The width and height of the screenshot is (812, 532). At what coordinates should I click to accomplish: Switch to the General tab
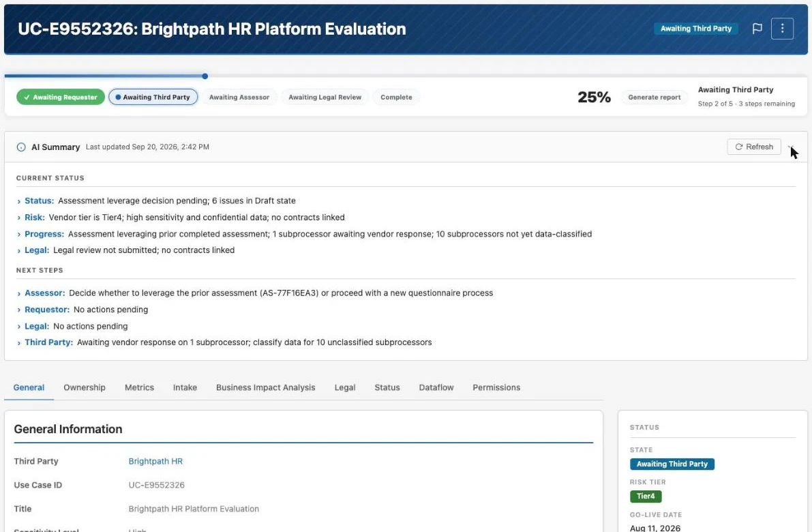pos(29,387)
